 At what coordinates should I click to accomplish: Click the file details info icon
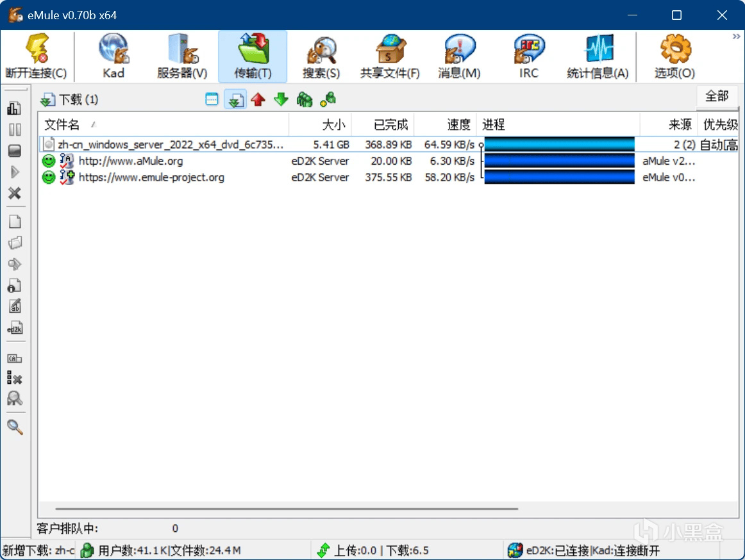point(15,285)
